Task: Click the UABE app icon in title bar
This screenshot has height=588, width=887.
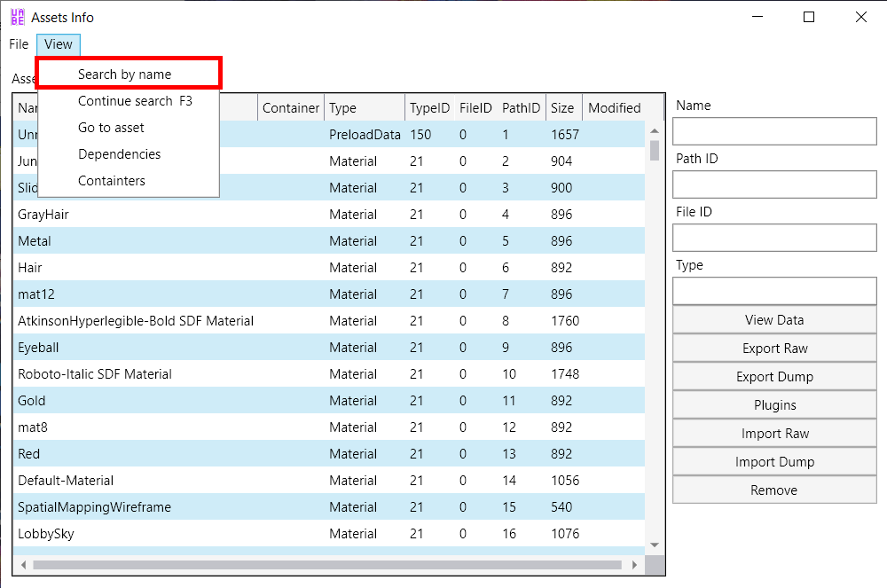Action: [17, 17]
